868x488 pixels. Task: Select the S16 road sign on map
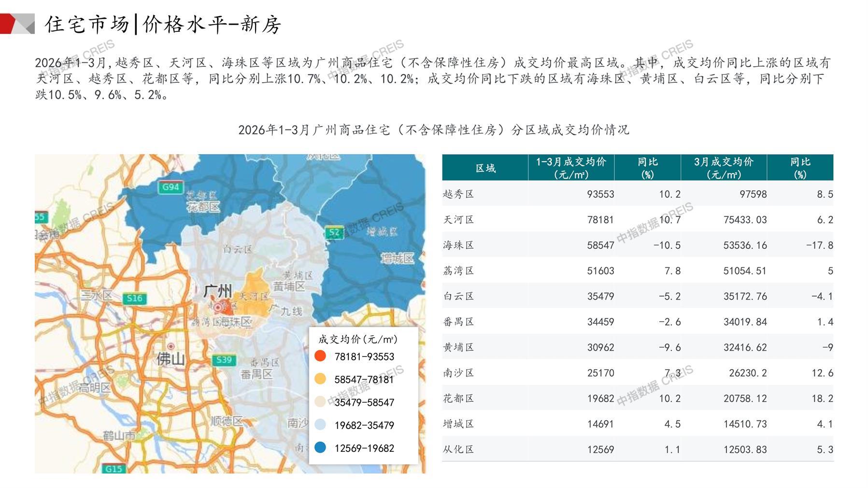134,298
